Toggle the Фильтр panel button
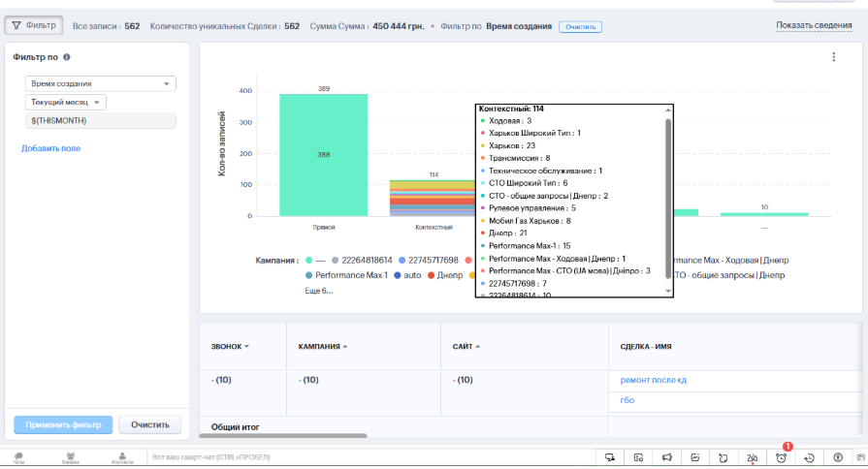This screenshot has height=469, width=868. pos(35,25)
